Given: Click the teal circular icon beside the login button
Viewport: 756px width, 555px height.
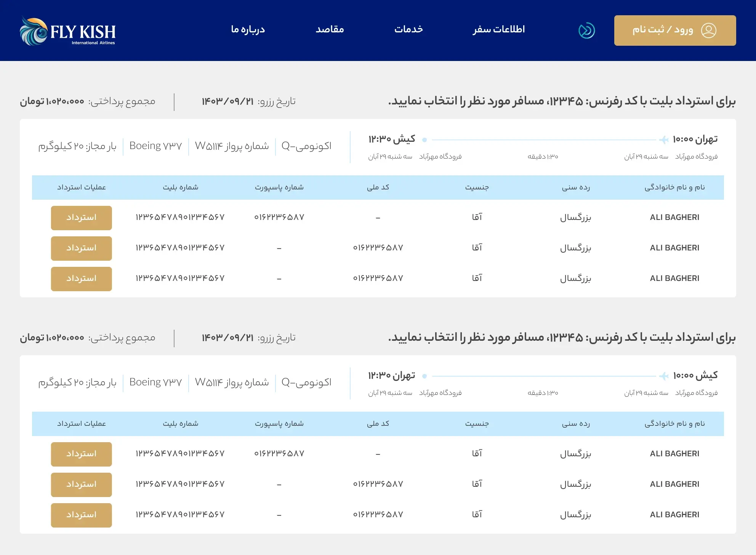Looking at the screenshot, I should 586,30.
